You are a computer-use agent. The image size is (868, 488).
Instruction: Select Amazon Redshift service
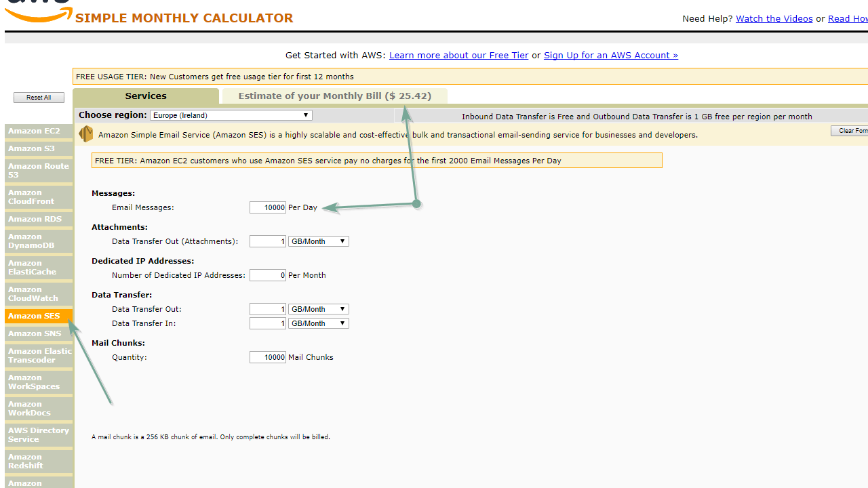click(39, 462)
